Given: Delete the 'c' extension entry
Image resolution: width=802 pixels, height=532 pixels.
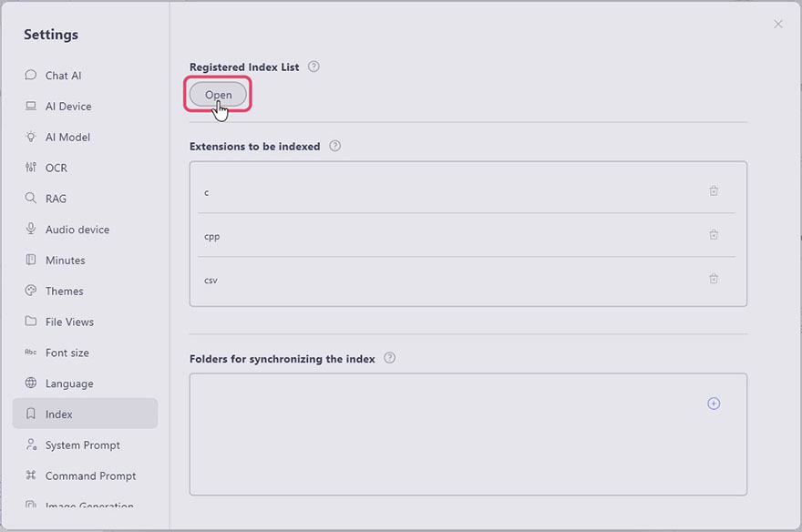Looking at the screenshot, I should [x=714, y=191].
